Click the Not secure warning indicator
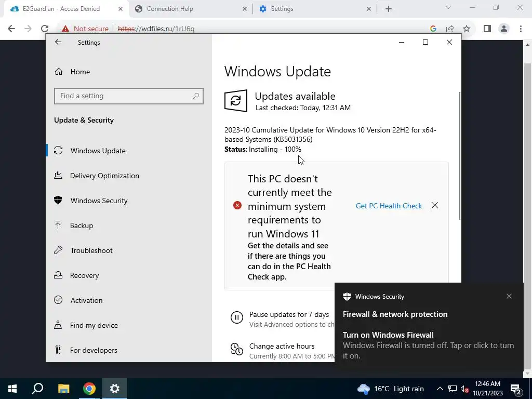 click(85, 29)
